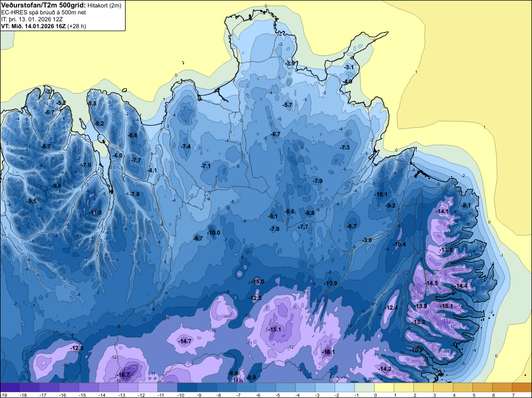Click the -9.1 temperature label
The image size is (532, 398).
click(273, 217)
